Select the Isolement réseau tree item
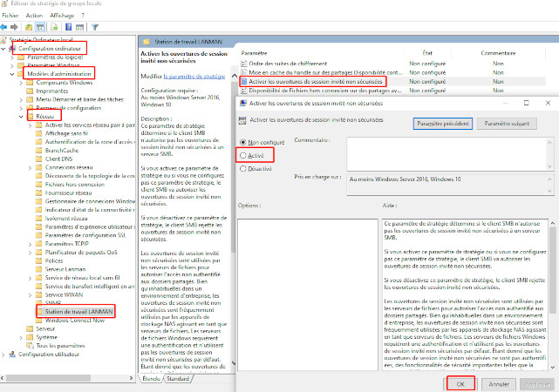559x392 pixels. 66,219
